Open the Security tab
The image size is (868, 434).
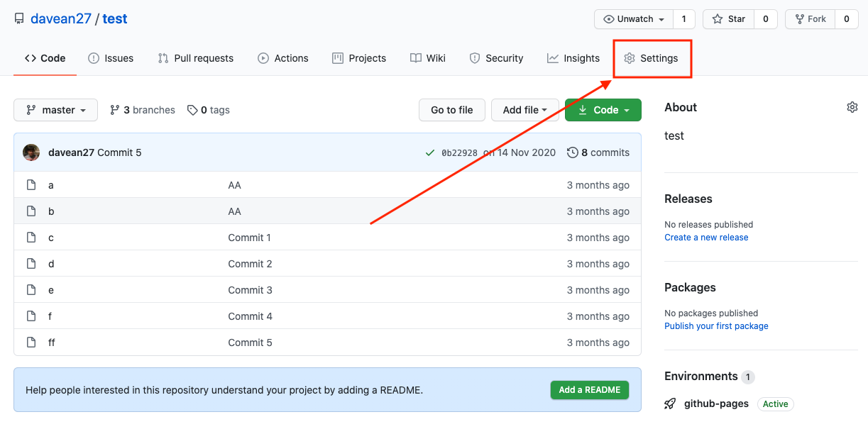[496, 58]
